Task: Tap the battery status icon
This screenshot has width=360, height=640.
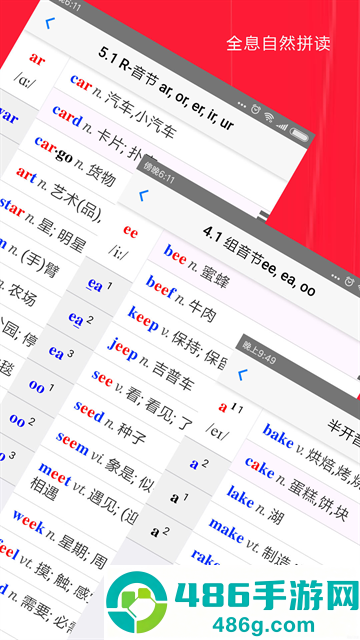Action: click(299, 134)
